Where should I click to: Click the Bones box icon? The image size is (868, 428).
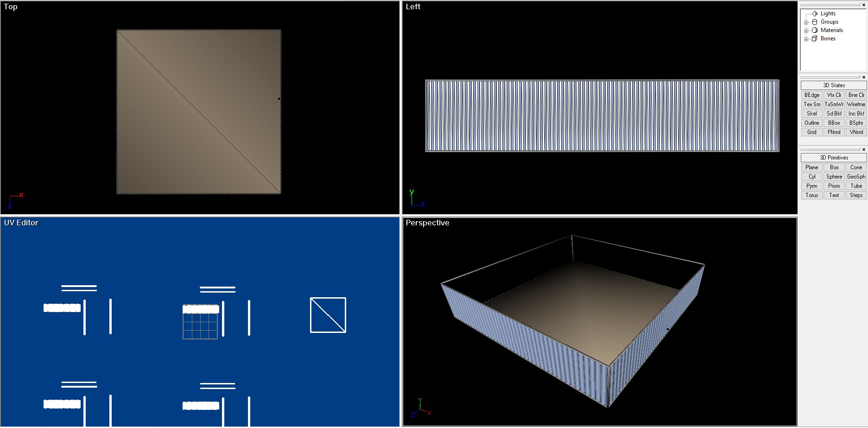(815, 38)
